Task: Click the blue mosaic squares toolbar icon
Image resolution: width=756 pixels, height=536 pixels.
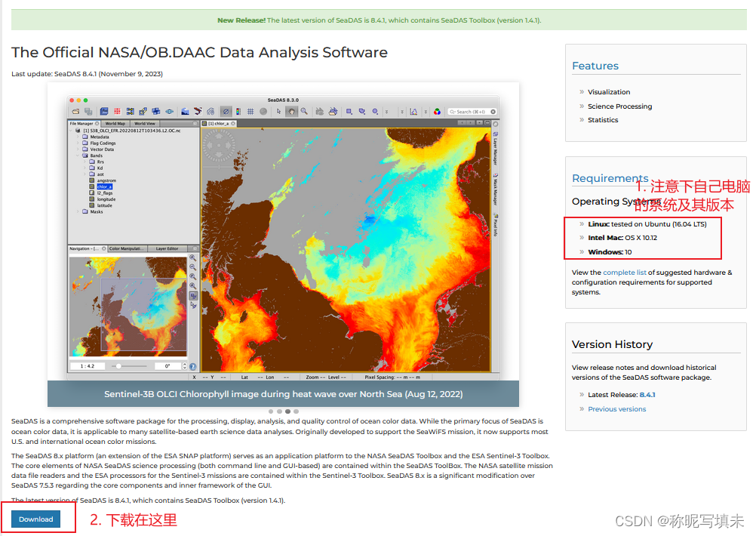Action: point(155,112)
